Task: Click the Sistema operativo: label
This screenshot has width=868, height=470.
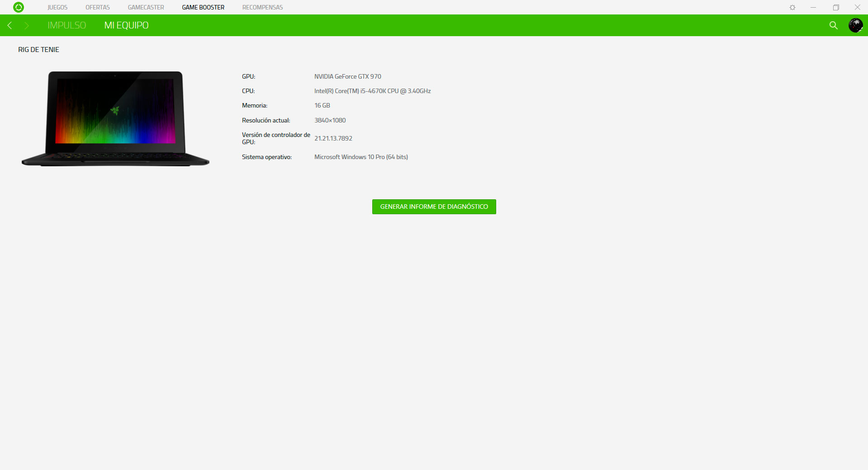Action: 267,157
